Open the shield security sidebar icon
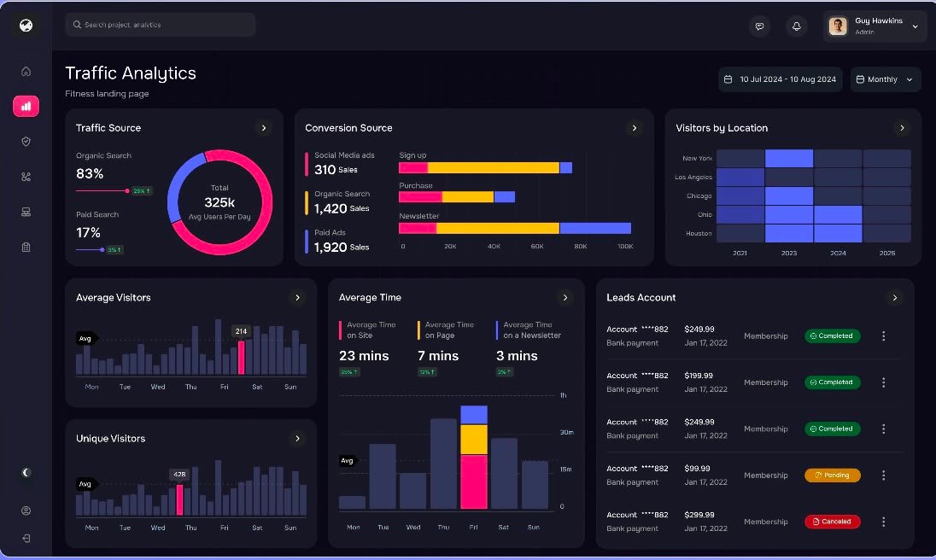Viewport: 936px width, 560px height. click(x=26, y=142)
